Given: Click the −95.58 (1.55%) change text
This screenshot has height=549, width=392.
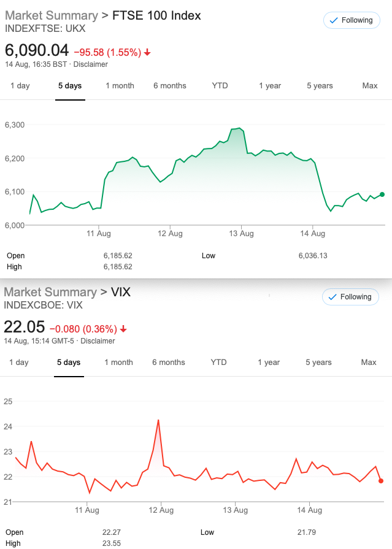Looking at the screenshot, I should (107, 53).
